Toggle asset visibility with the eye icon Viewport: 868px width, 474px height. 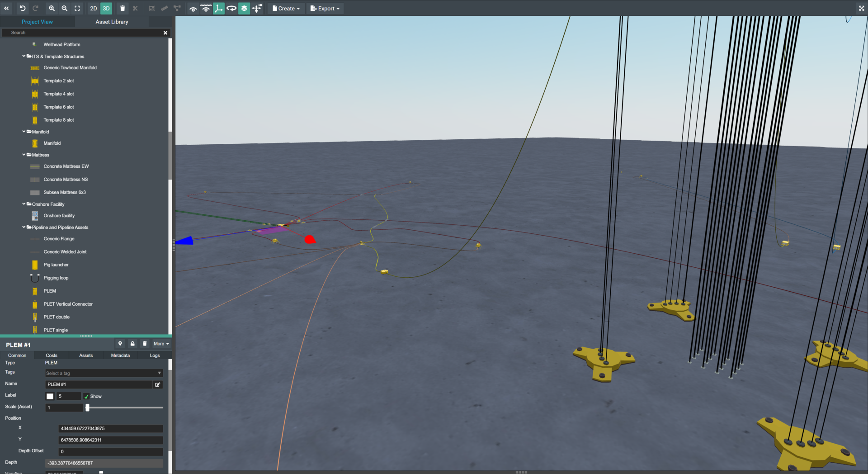(x=193, y=8)
